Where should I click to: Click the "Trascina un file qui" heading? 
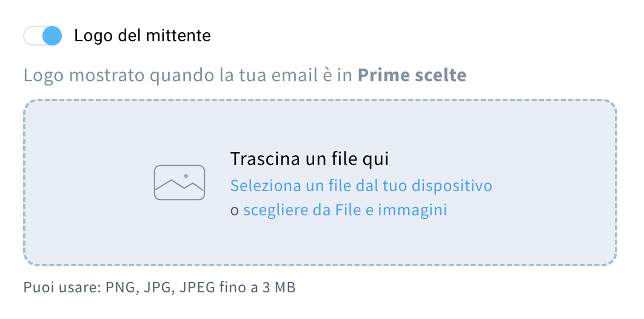point(309,159)
